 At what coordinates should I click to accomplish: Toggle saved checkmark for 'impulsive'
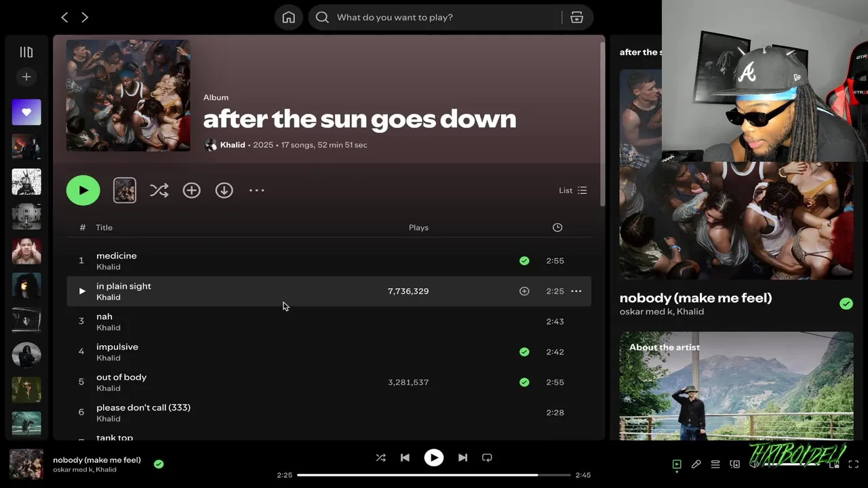524,352
